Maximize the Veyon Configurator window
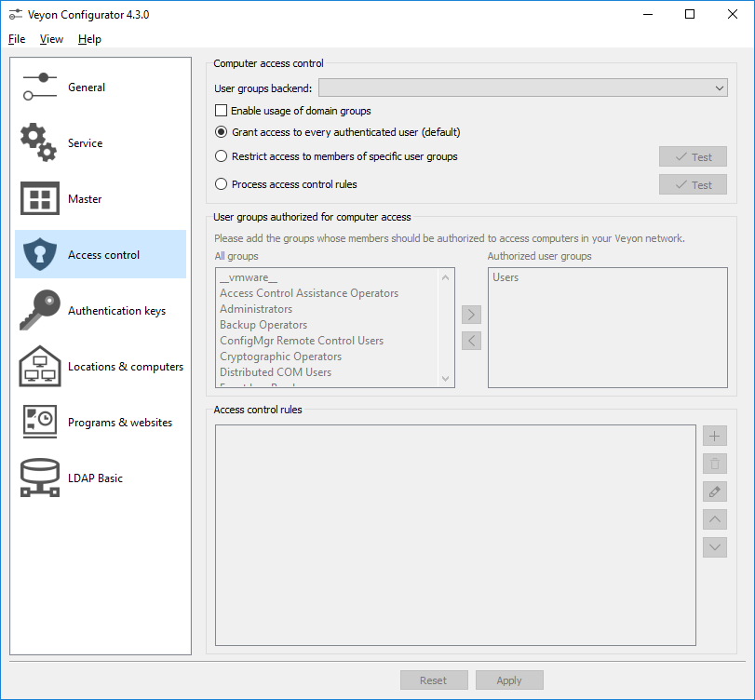755x700 pixels. pyautogui.click(x=690, y=15)
